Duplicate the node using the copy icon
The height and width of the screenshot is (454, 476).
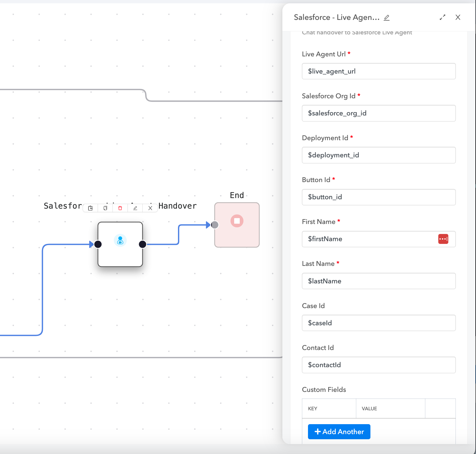coord(105,208)
